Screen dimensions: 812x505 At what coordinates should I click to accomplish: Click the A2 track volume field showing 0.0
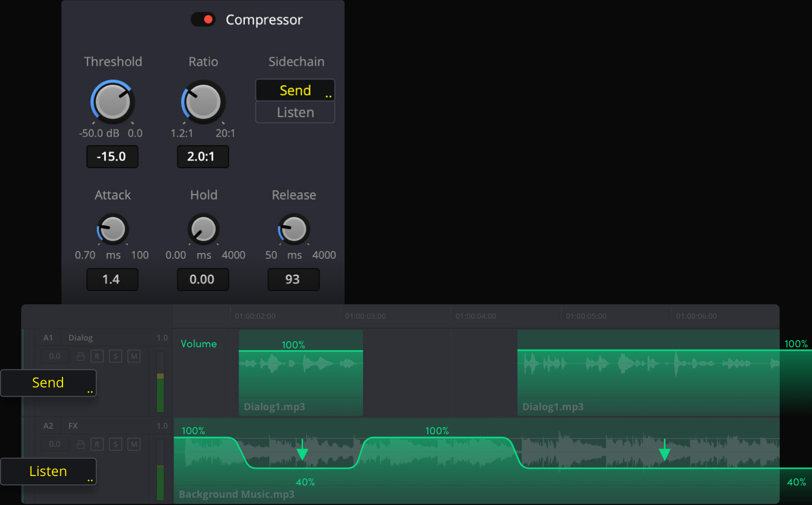tap(55, 444)
